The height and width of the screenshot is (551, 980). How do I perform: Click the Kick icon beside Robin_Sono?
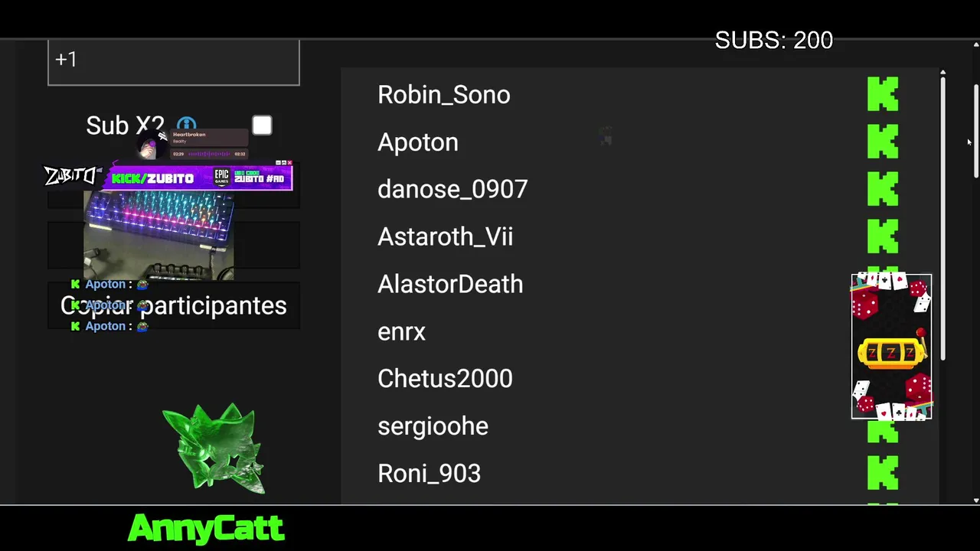pyautogui.click(x=883, y=94)
